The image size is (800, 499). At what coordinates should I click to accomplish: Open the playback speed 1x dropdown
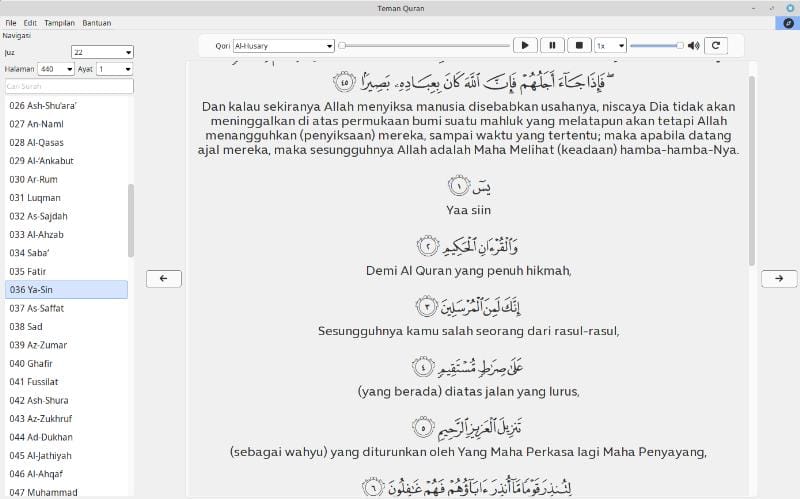[611, 46]
